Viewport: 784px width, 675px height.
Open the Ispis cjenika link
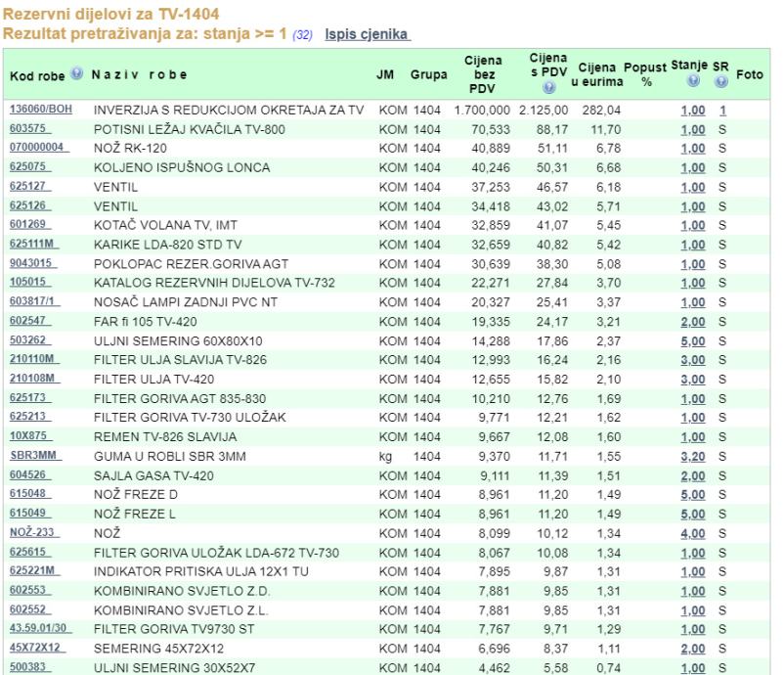368,34
